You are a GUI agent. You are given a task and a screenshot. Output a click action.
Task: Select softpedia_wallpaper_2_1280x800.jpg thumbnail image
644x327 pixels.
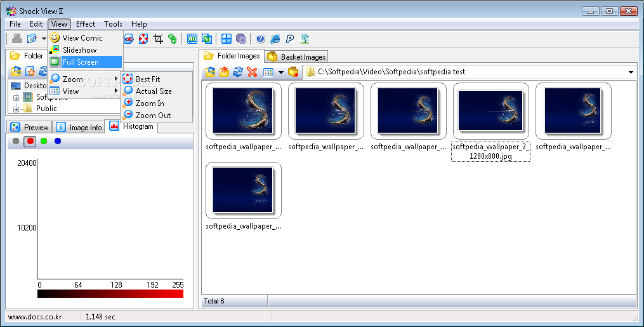click(x=490, y=111)
